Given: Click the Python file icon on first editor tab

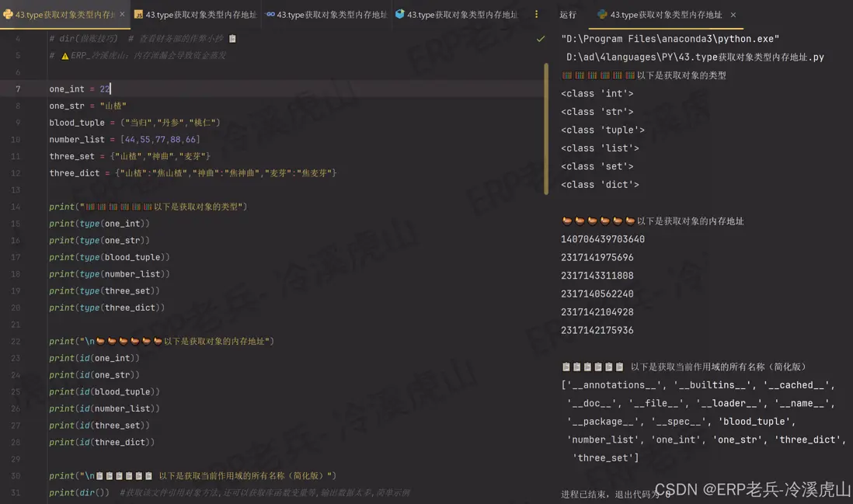Looking at the screenshot, I should tap(9, 15).
